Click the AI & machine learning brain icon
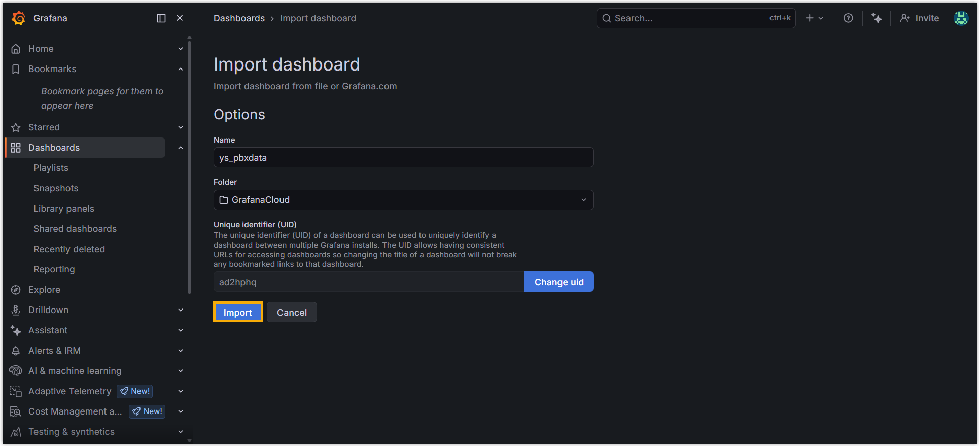The width and height of the screenshot is (980, 447). tap(16, 371)
